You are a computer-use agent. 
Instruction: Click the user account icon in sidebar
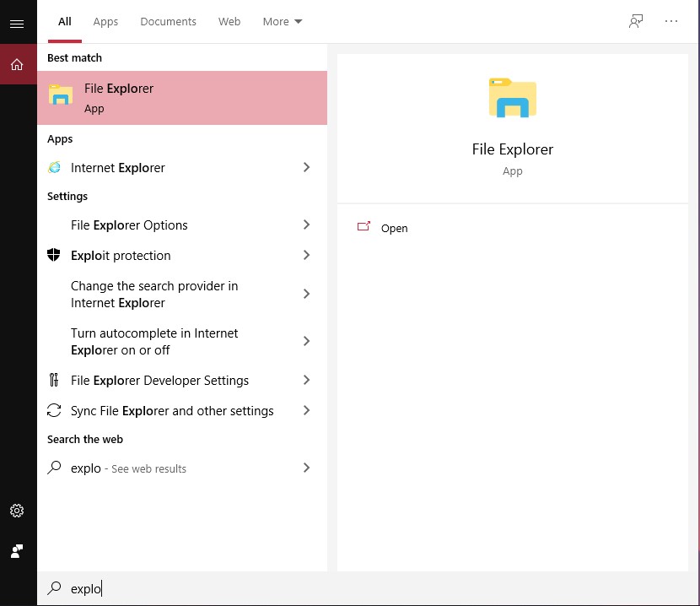17,551
